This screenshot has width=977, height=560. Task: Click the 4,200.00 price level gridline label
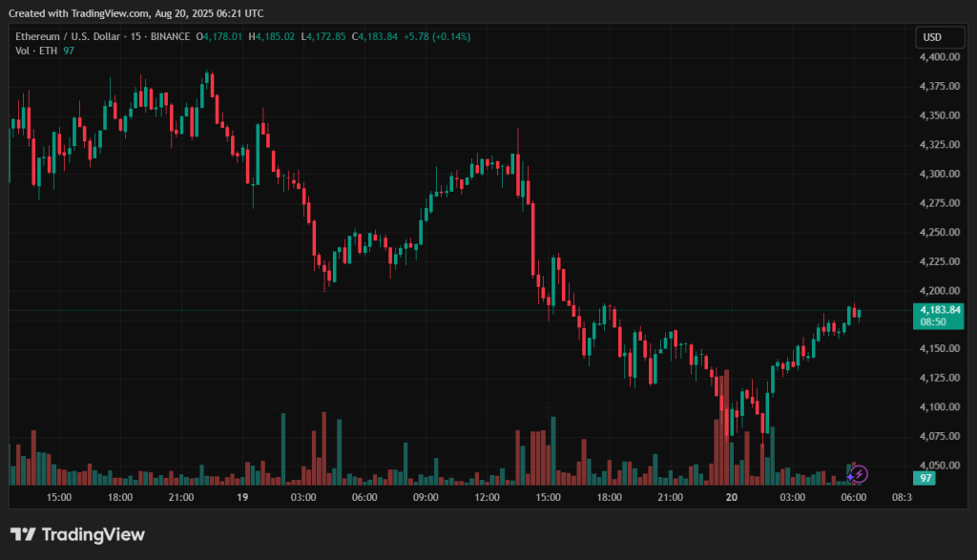click(939, 290)
